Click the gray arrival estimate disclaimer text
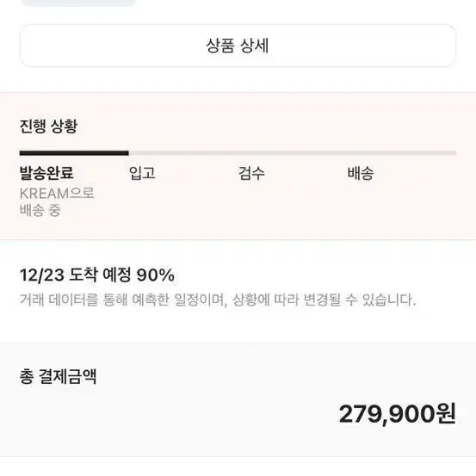 tap(218, 300)
